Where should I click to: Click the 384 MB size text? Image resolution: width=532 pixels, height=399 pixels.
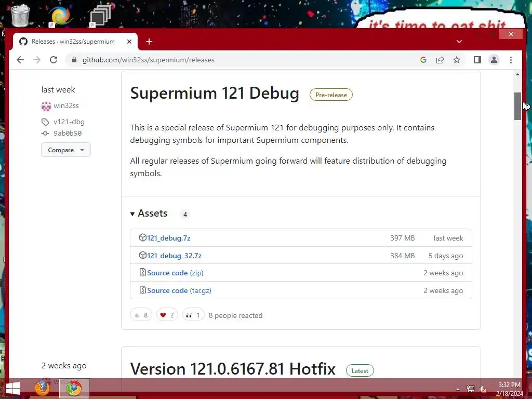coord(403,256)
